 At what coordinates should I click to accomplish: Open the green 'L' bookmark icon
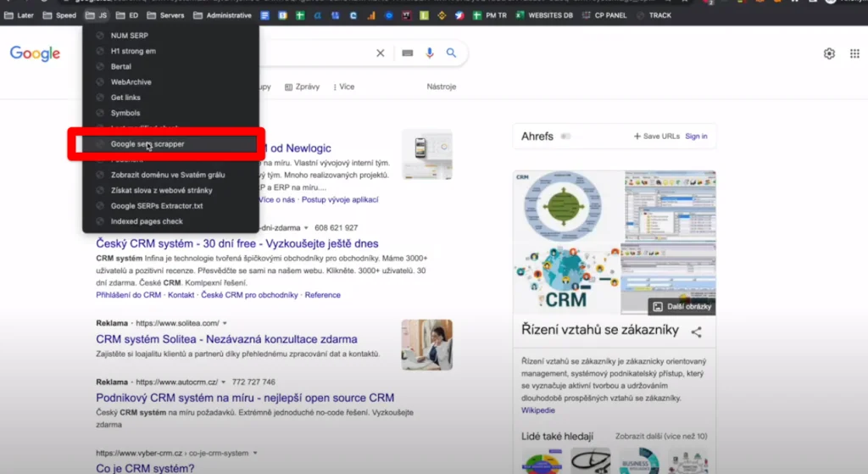[x=424, y=15]
